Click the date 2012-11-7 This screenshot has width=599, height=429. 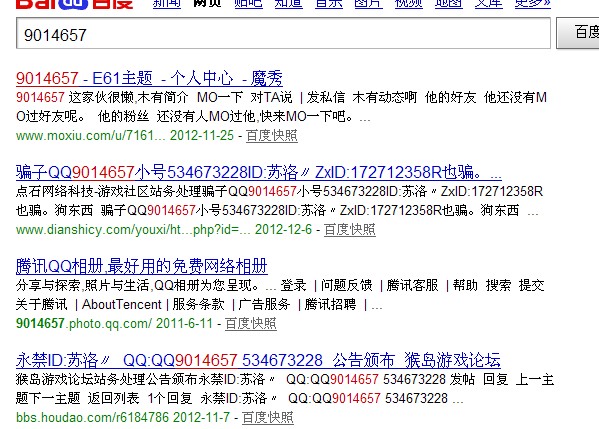[201, 418]
